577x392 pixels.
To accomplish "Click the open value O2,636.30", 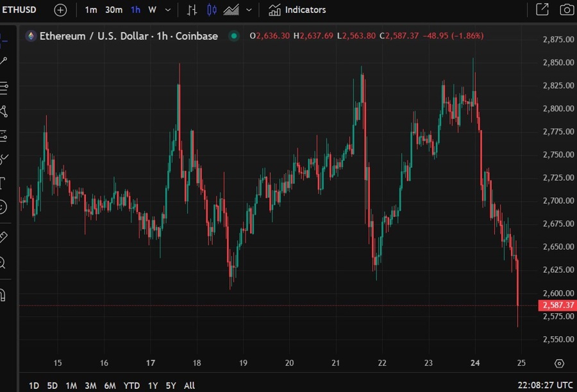I will (269, 36).
